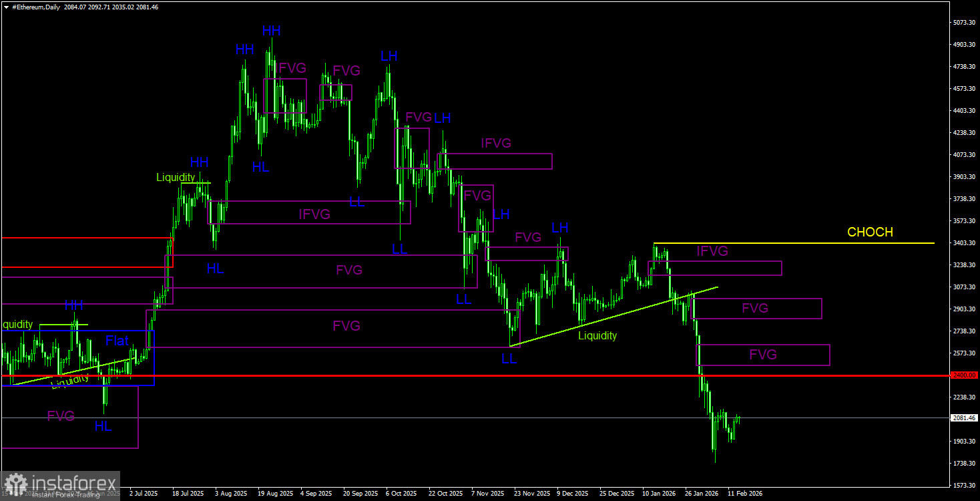Click the red 2400.00 price tag

[x=964, y=375]
